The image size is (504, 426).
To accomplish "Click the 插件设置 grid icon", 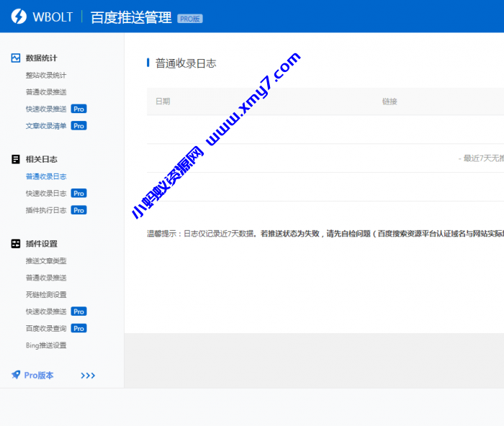I will click(x=15, y=244).
